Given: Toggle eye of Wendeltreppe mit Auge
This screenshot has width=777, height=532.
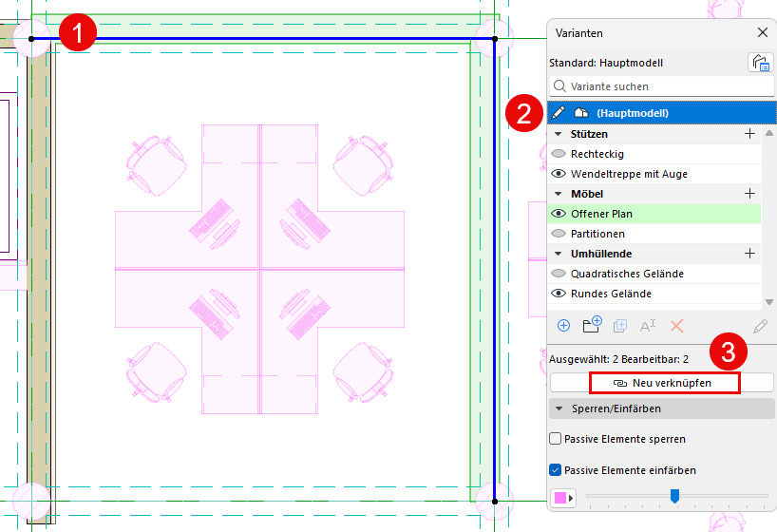Looking at the screenshot, I should [559, 174].
